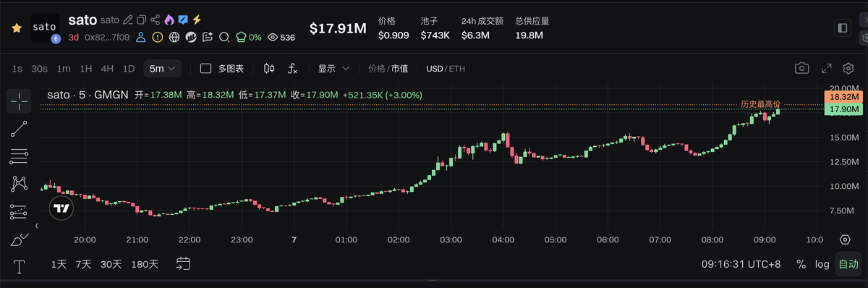
Task: Switch chart to 价格 price mode
Action: (377, 69)
